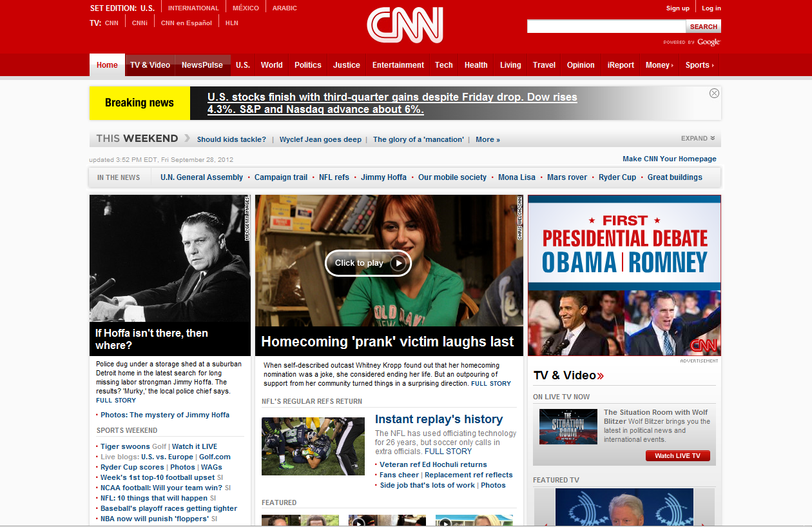Open the Jimmy Hoffa photo thumbnail
812x527 pixels.
point(170,258)
